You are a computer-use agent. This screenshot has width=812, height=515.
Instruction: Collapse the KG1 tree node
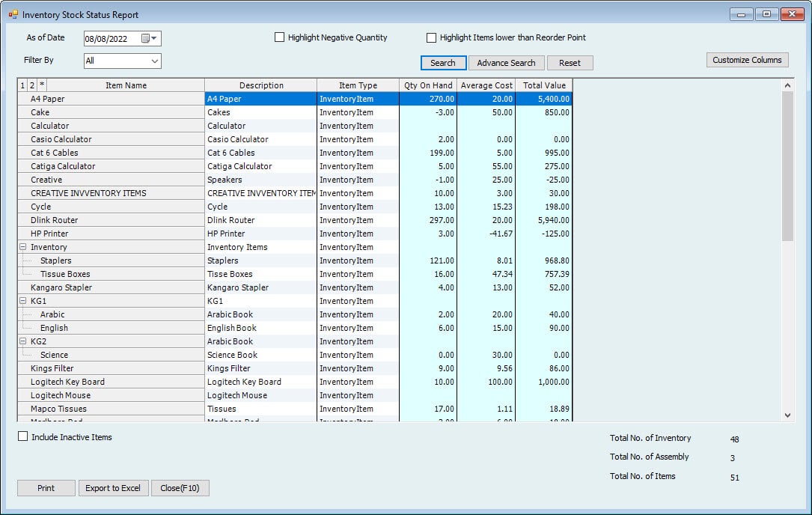click(23, 301)
